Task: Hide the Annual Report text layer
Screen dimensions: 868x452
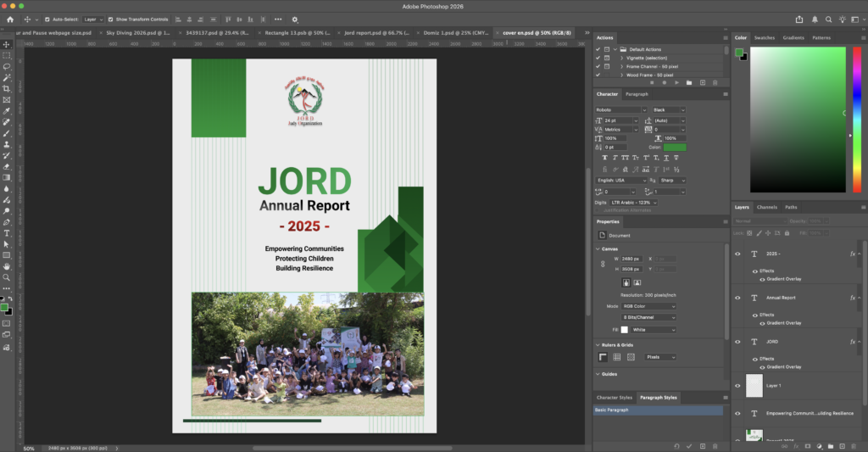Action: tap(738, 298)
